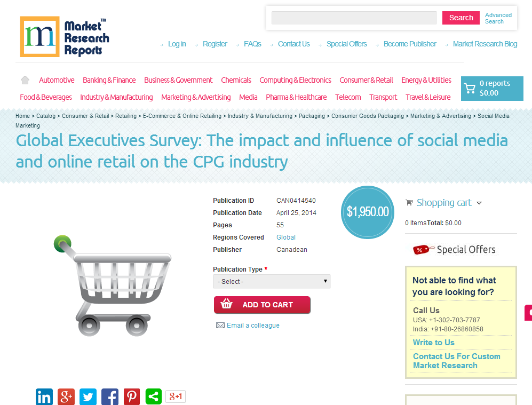532x405 pixels.
Task: Expand the Shopping cart arrow
Action: click(479, 203)
